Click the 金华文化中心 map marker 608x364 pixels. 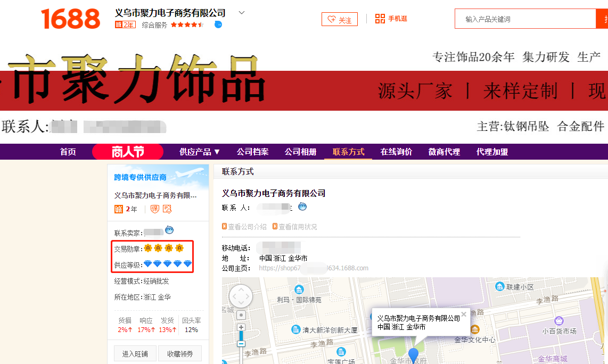click(474, 330)
